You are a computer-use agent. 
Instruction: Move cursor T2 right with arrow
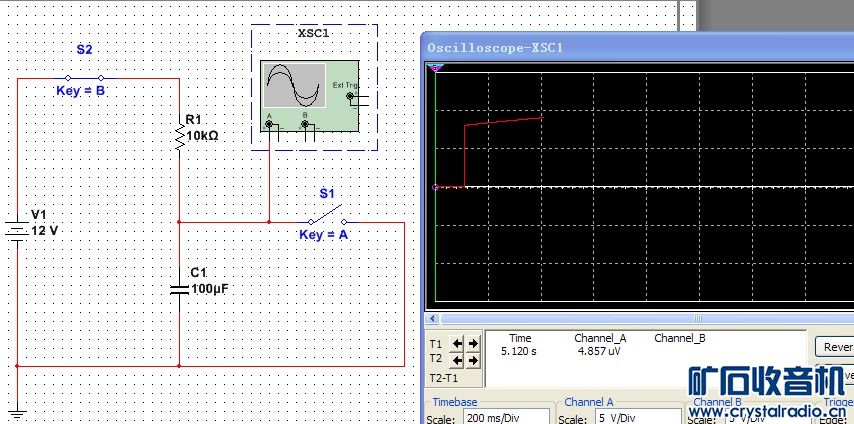tap(473, 359)
